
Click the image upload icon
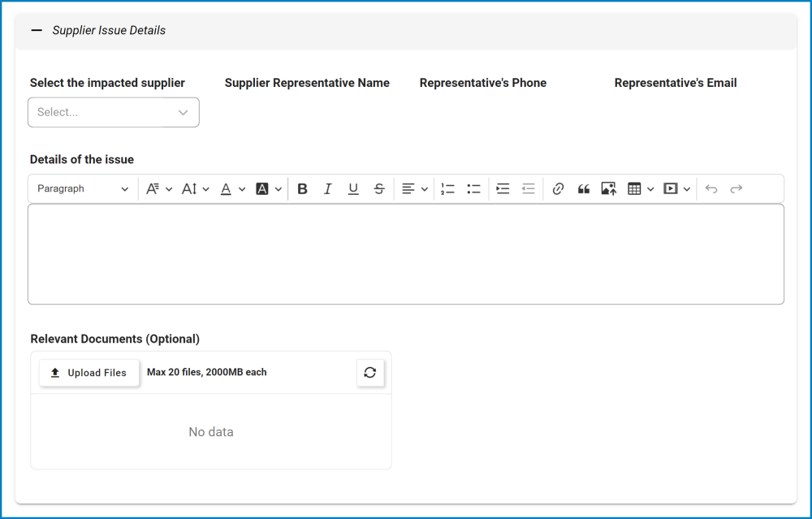609,189
